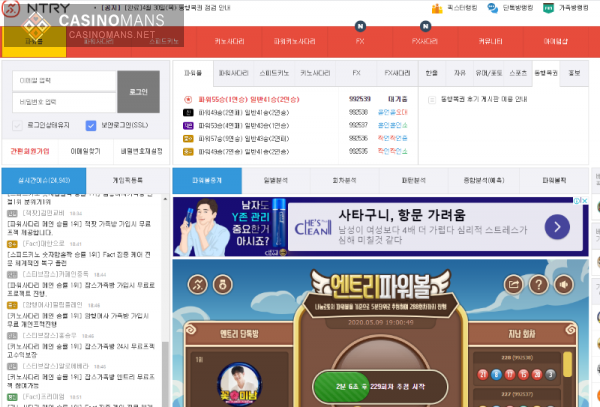
Task: Focus the 비밀번호 입력 field
Action: [64, 102]
